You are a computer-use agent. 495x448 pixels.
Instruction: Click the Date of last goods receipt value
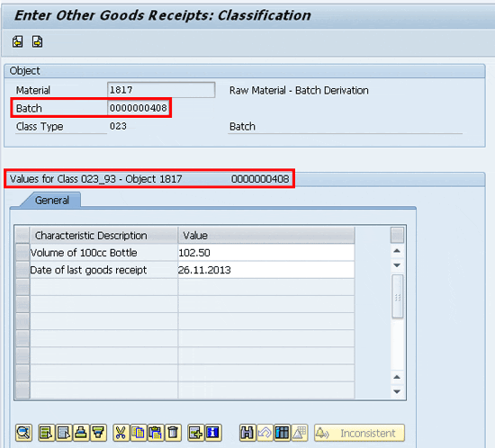click(x=265, y=270)
